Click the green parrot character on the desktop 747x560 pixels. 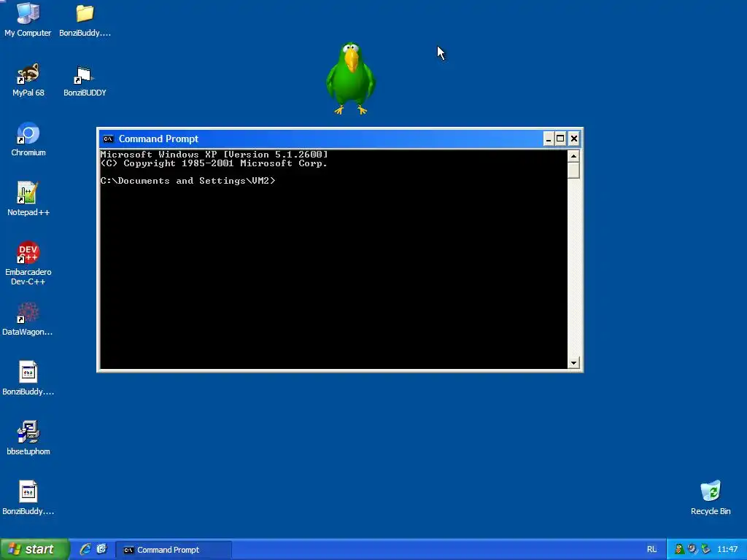(x=351, y=79)
